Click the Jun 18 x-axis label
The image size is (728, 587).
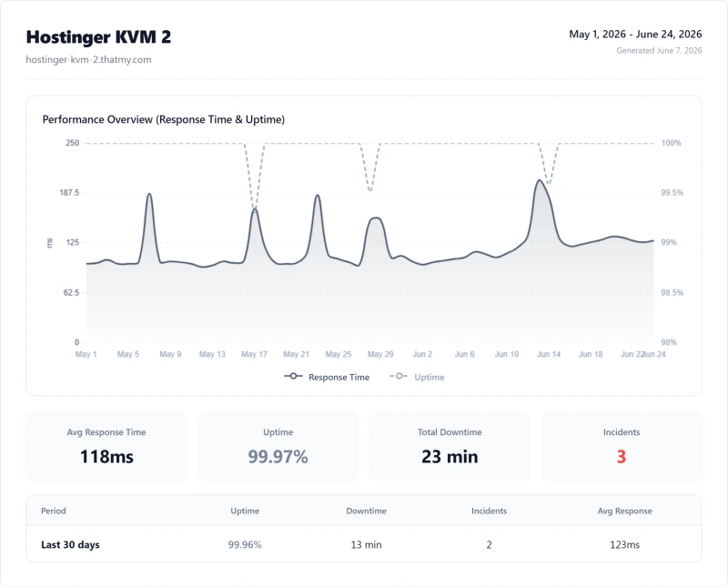(591, 354)
